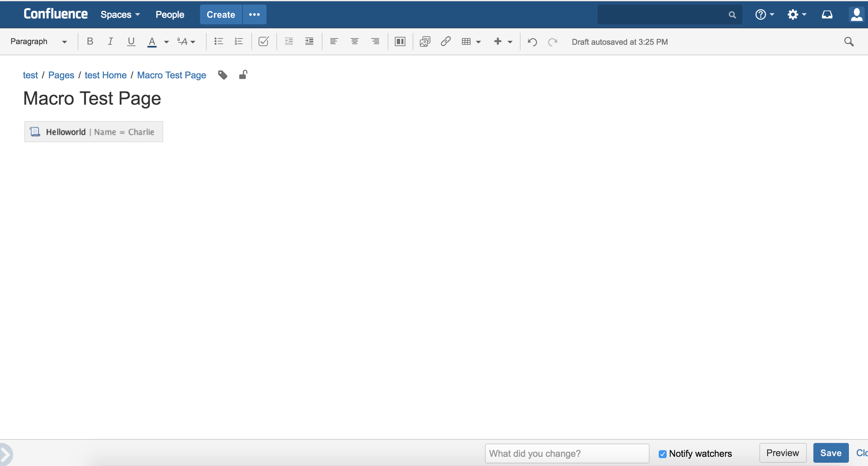
Task: Toggle underline formatting
Action: click(x=131, y=41)
